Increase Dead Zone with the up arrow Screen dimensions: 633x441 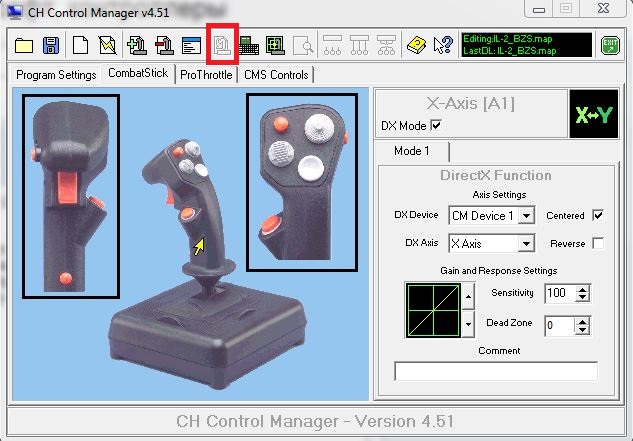(x=583, y=321)
